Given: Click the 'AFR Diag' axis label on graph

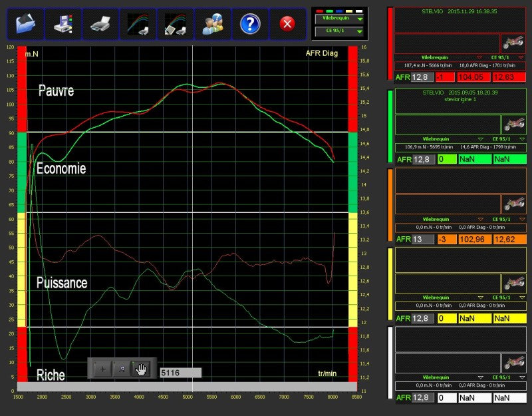Looking at the screenshot, I should 322,53.
